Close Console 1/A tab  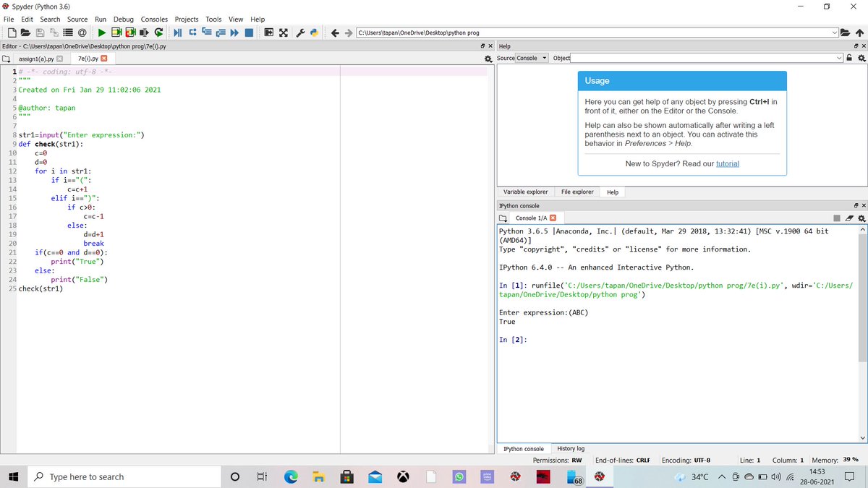click(x=553, y=218)
